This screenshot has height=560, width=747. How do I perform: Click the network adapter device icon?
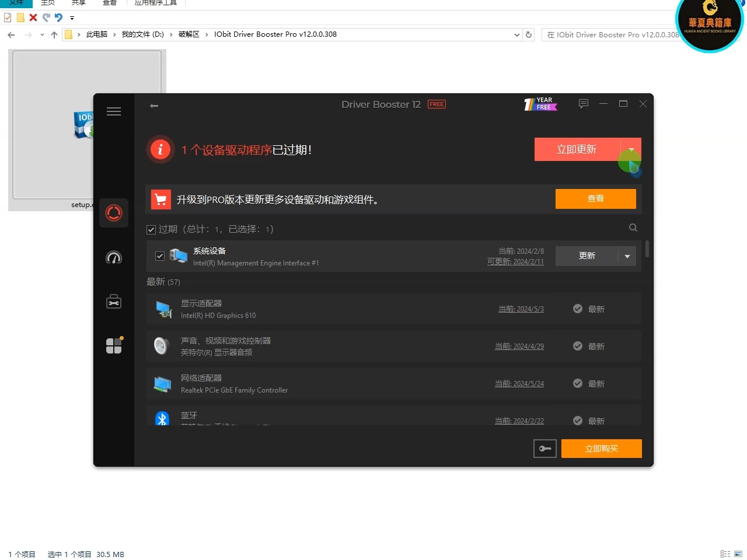click(x=162, y=384)
